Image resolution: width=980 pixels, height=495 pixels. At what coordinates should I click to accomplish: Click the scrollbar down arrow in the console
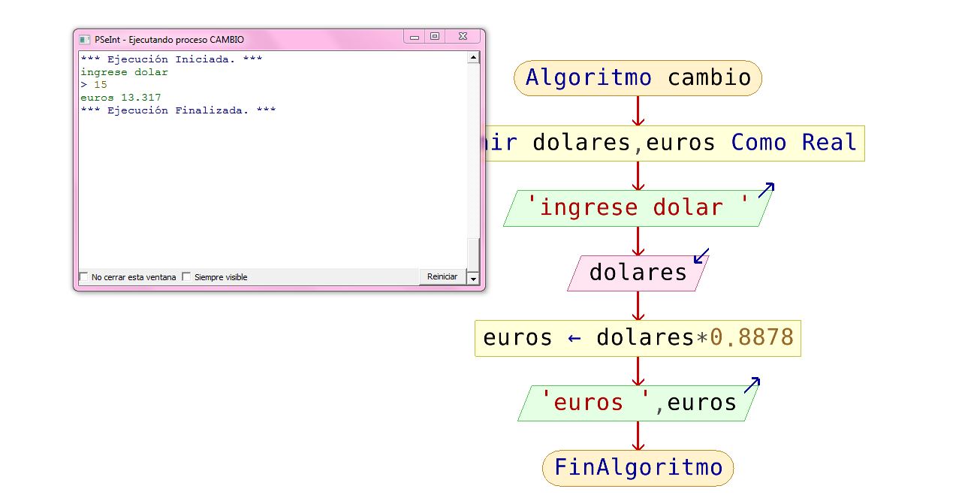(x=474, y=279)
